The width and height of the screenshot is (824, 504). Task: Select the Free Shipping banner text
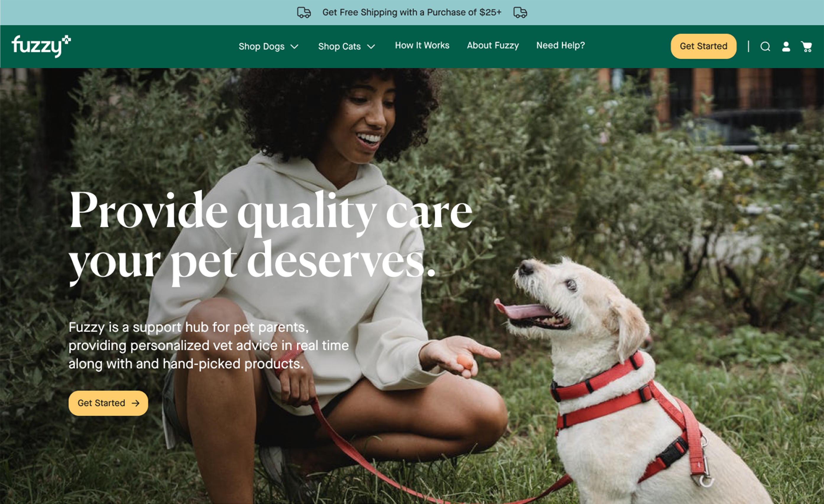pos(412,13)
